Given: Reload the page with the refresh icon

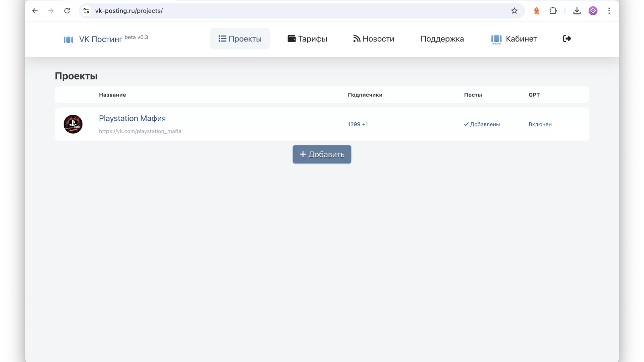Looking at the screenshot, I should (67, 11).
